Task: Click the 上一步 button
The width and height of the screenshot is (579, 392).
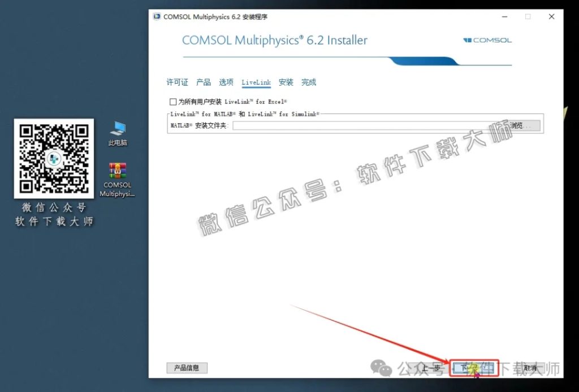Action: [432, 368]
